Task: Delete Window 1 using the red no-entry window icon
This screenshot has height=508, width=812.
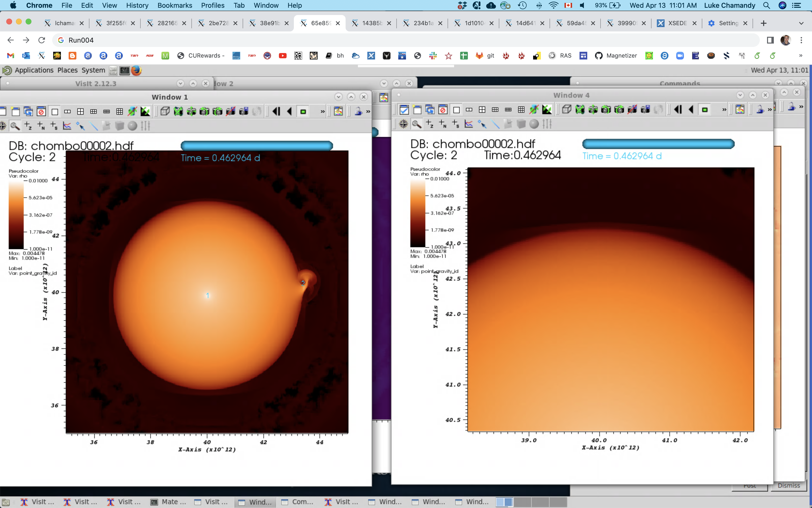Action: [41, 112]
